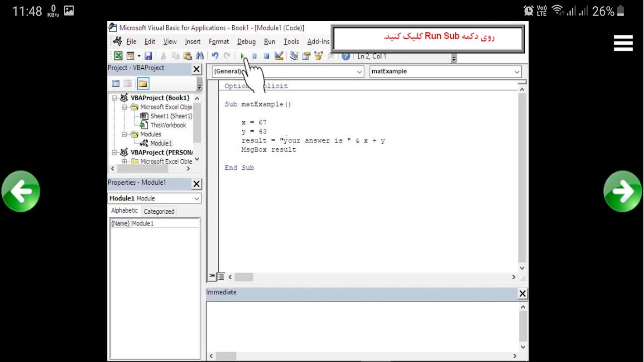Close the Properties - Module1 panel

pos(197,184)
